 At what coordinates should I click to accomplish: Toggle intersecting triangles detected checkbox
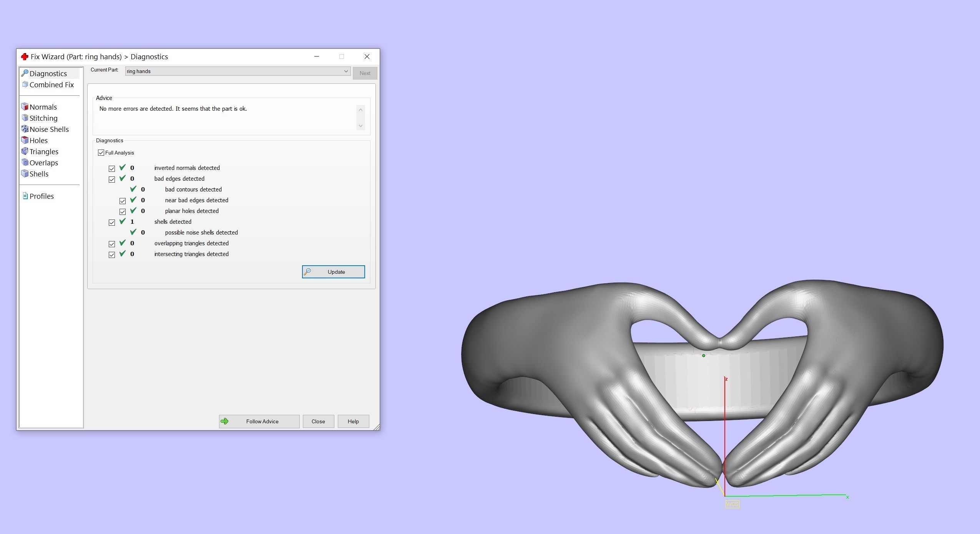pyautogui.click(x=112, y=255)
